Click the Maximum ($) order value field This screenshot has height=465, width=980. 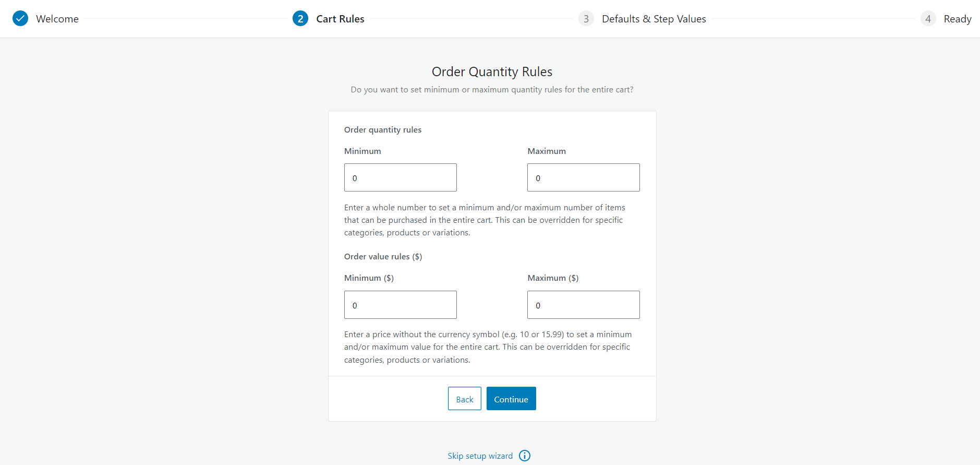tap(583, 305)
